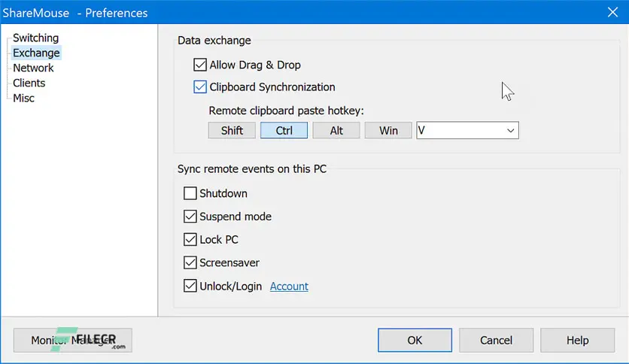This screenshot has width=629, height=364.
Task: Show the Clients preferences page
Action: coord(29,83)
